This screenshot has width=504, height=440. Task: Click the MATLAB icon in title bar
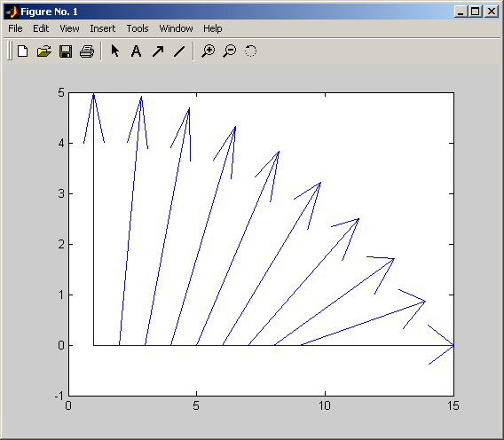click(12, 12)
